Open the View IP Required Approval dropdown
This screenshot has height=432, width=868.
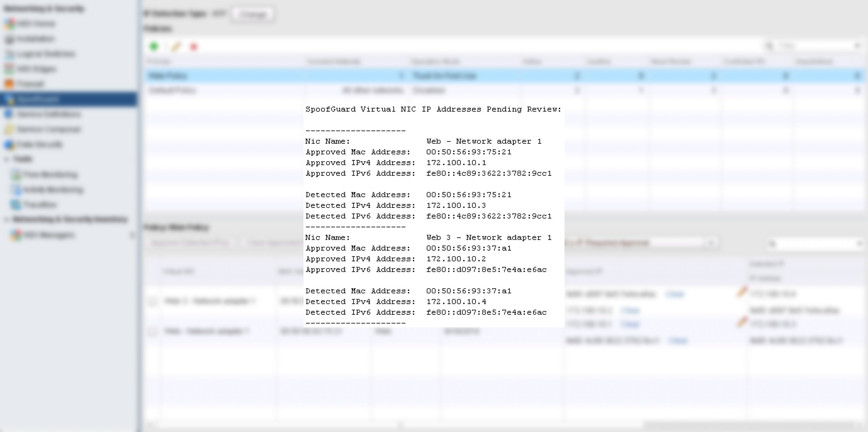point(711,242)
